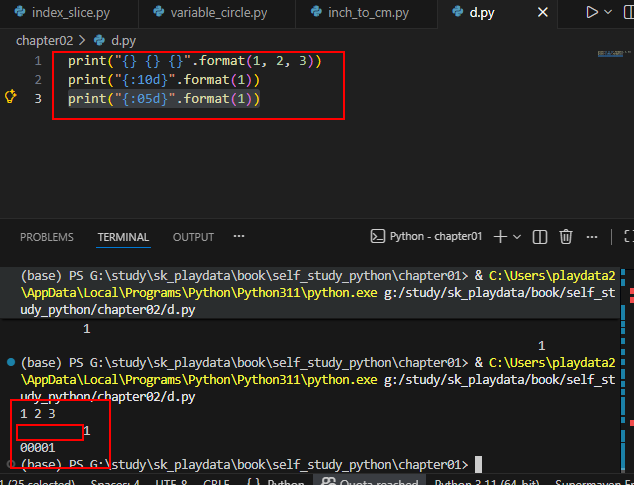Open the new terminal launch profile dropdown
Image resolution: width=634 pixels, height=485 pixels.
pos(517,237)
